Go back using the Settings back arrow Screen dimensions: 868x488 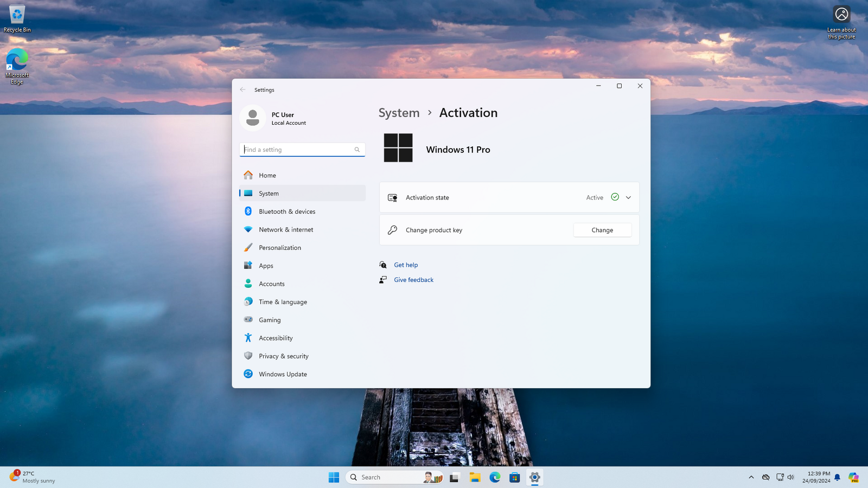242,89
